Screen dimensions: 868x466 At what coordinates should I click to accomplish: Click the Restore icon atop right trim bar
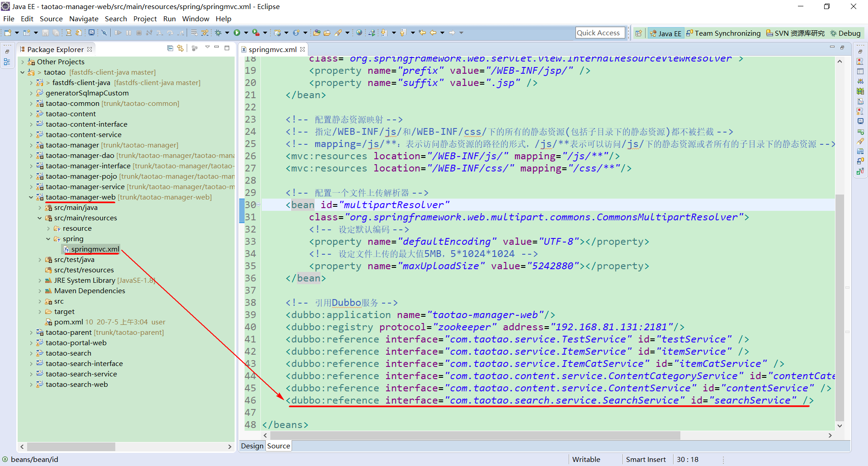(x=860, y=52)
